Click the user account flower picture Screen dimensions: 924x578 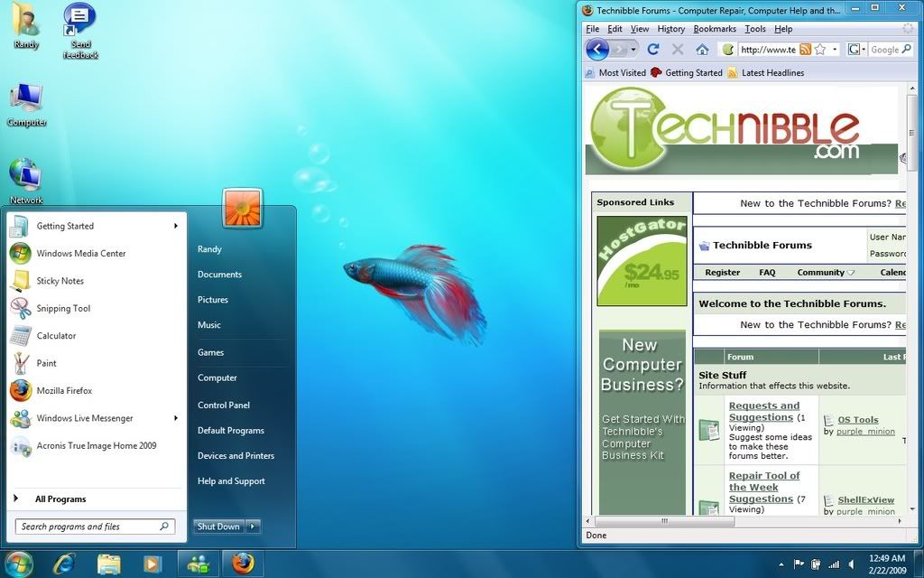point(242,208)
